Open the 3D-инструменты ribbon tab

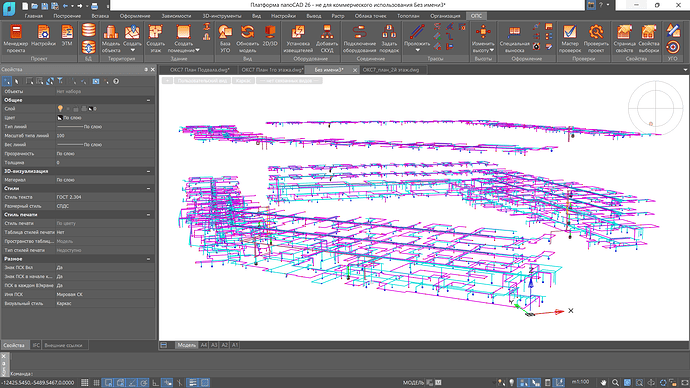(x=222, y=16)
